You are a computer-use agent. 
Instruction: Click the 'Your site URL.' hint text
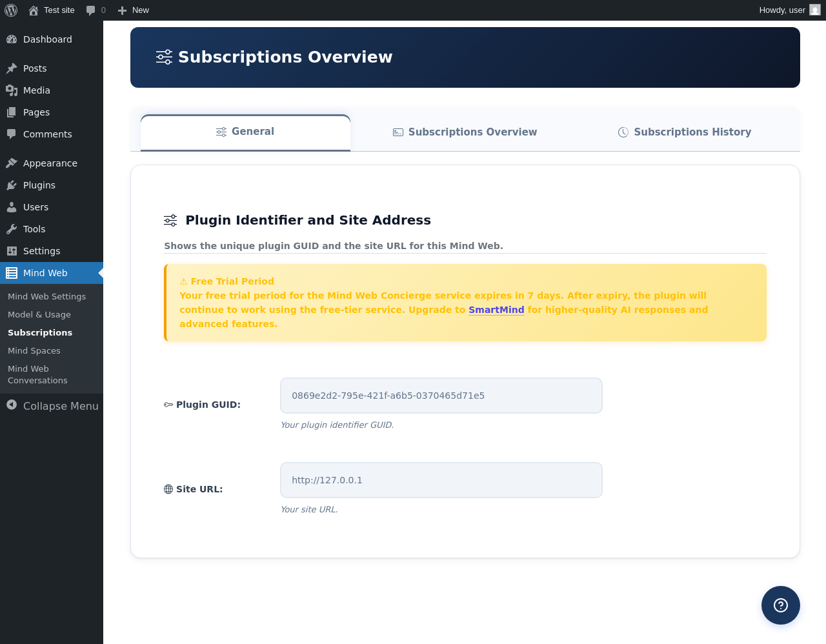(309, 509)
